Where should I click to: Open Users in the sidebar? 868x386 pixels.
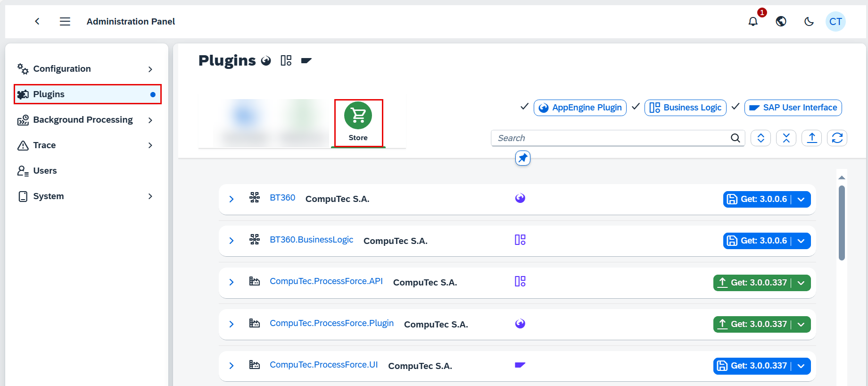pyautogui.click(x=88, y=171)
